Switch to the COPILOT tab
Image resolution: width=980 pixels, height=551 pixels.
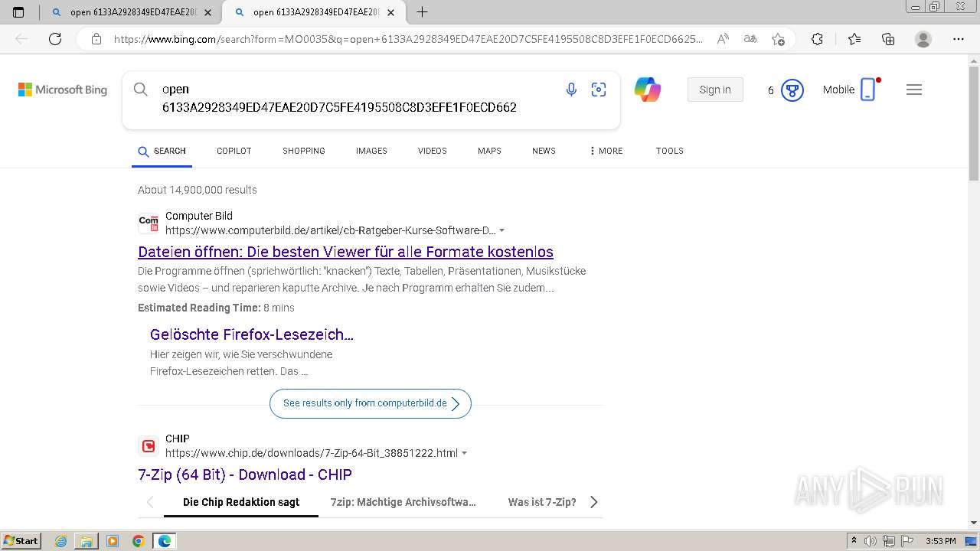point(234,151)
